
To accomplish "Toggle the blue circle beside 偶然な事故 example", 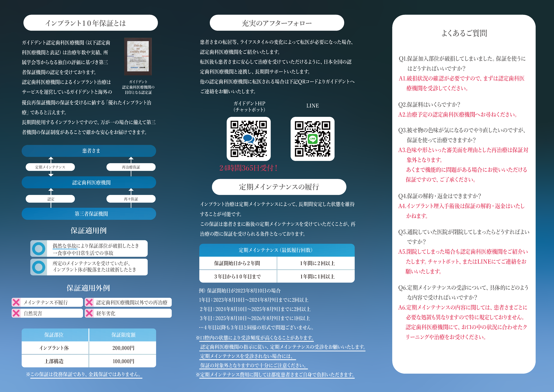I will point(39,249).
